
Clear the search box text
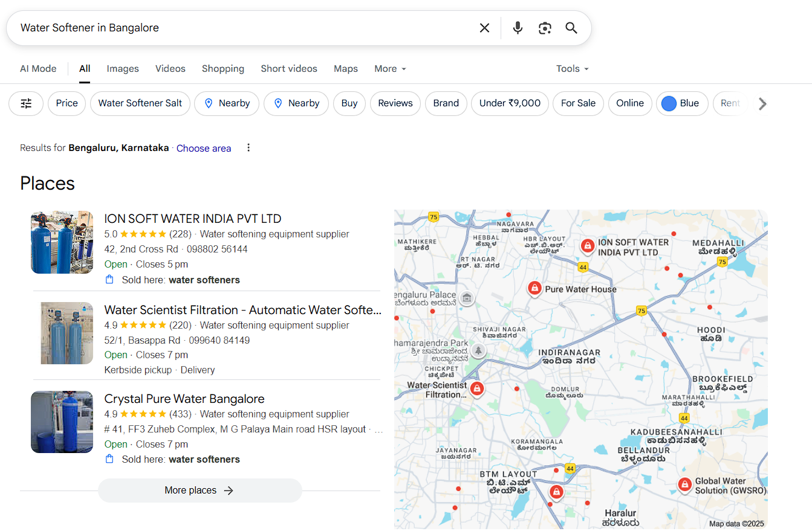click(484, 28)
